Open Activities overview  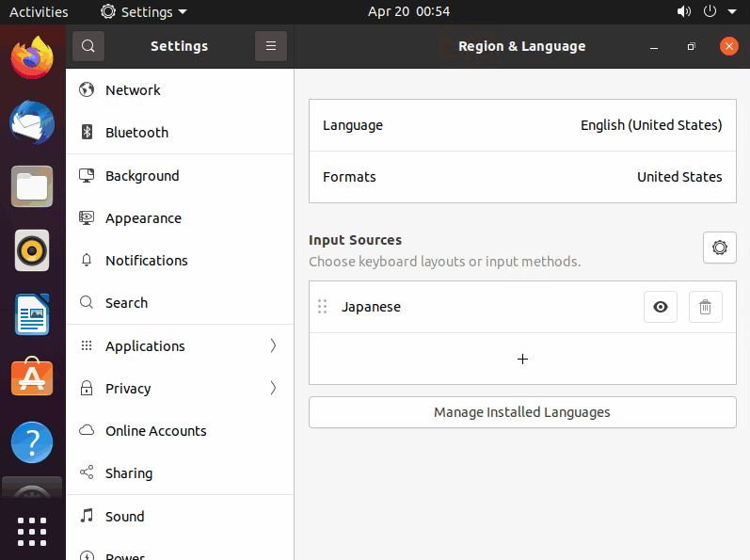coord(39,11)
